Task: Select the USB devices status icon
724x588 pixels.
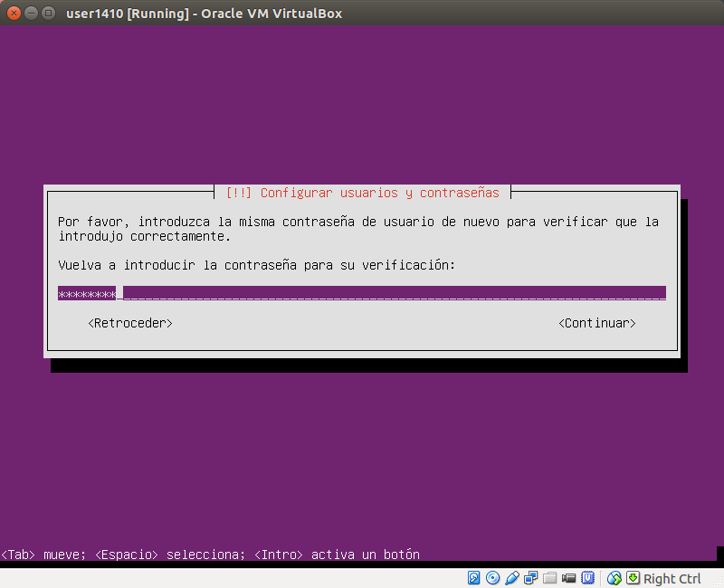Action: click(x=511, y=578)
